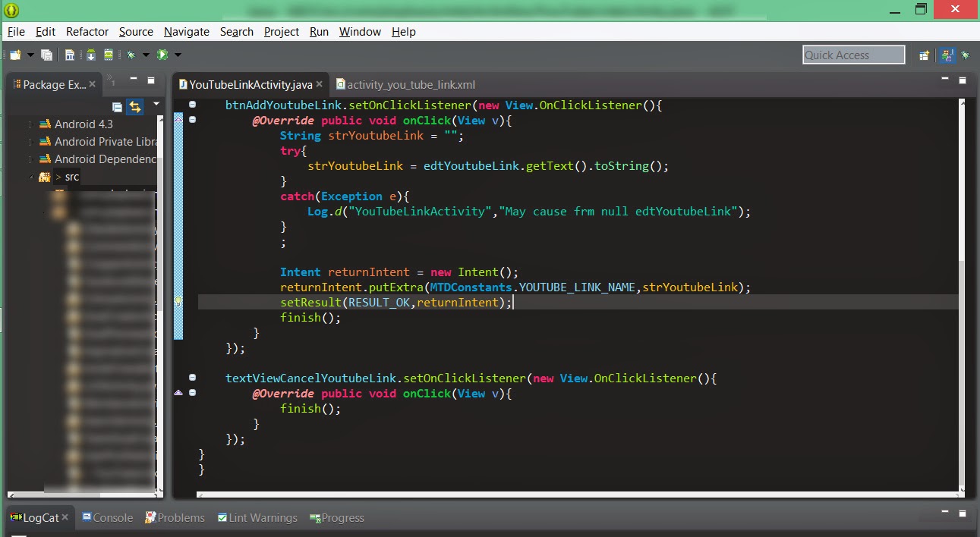980x537 pixels.
Task: Switch to the Lint Warnings tab
Action: (257, 517)
